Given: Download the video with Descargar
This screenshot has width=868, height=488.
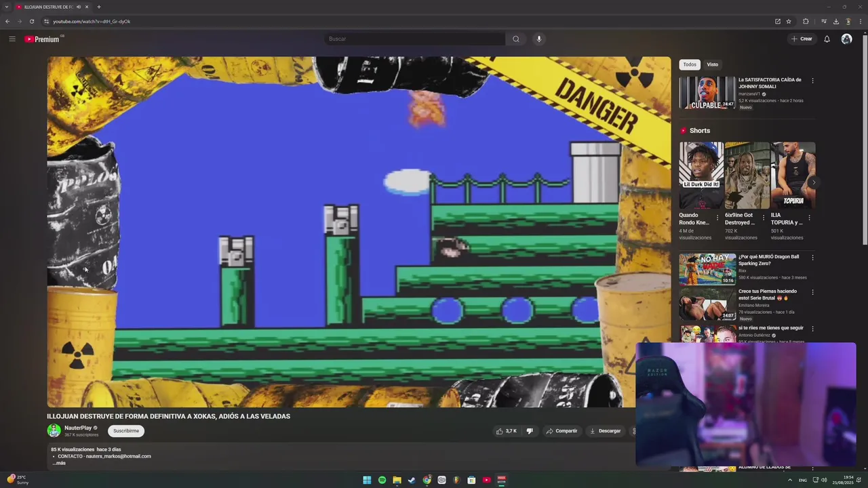Looking at the screenshot, I should [x=606, y=431].
